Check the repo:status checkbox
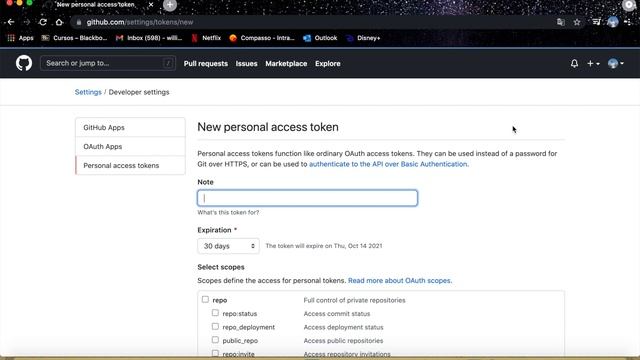Screen dimensions: 640x360 pyautogui.click(x=215, y=313)
